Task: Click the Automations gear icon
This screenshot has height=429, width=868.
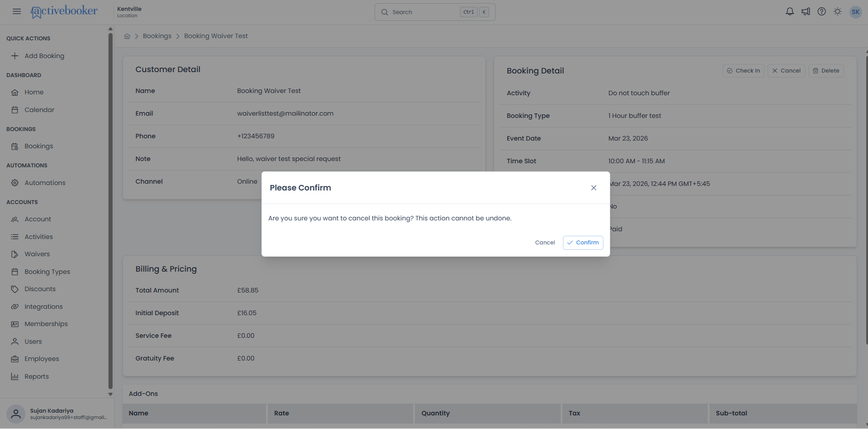Action: pos(15,183)
